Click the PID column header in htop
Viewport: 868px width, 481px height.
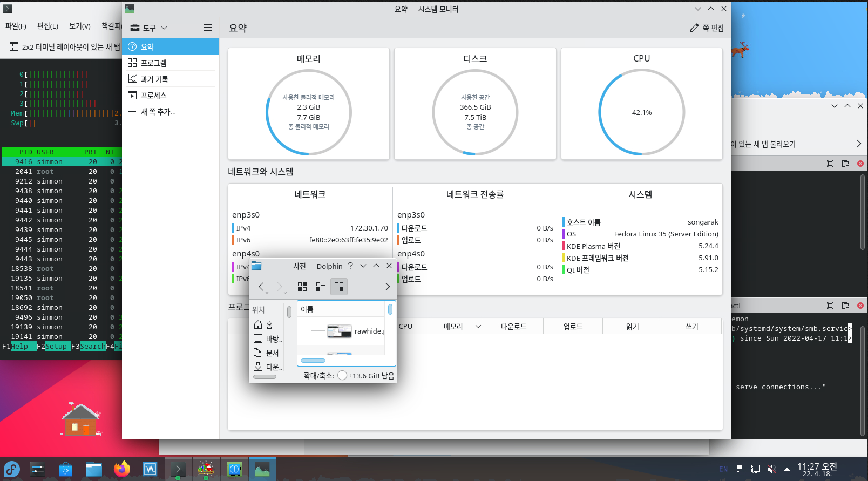click(x=26, y=152)
